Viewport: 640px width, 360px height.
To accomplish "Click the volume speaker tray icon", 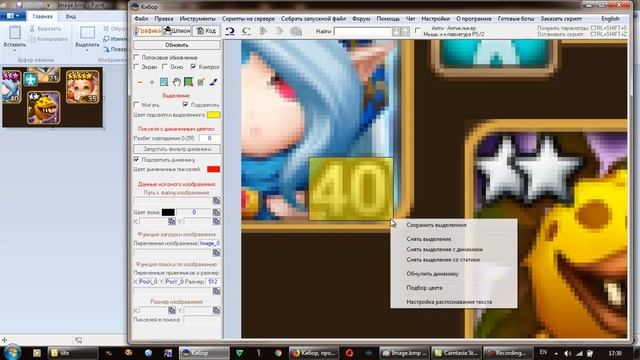I will [567, 353].
